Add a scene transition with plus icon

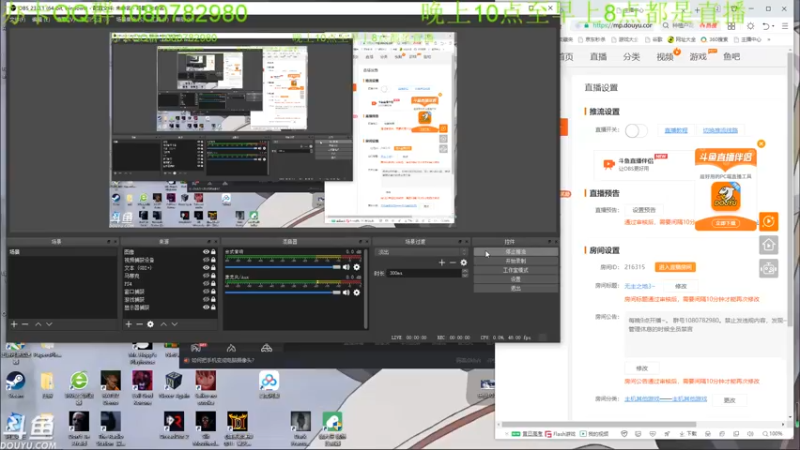(x=442, y=262)
